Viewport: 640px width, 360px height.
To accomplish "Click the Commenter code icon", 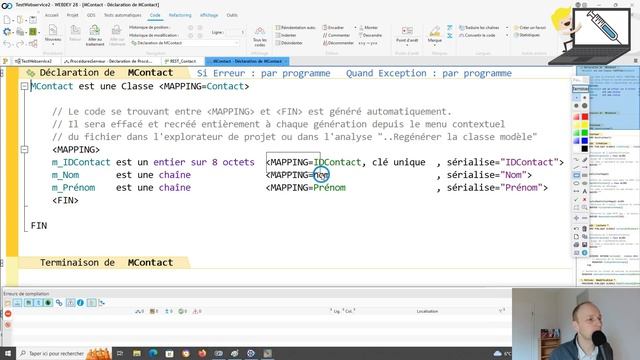I will [x=325, y=35].
